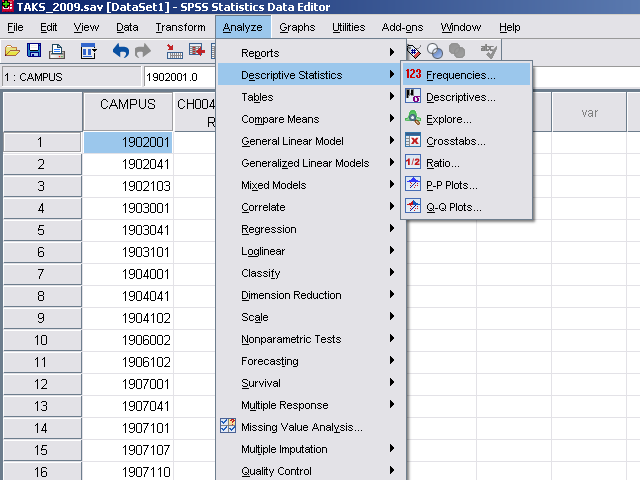Click the Open data document icon
Viewport: 640px width, 480px height.
click(12, 50)
